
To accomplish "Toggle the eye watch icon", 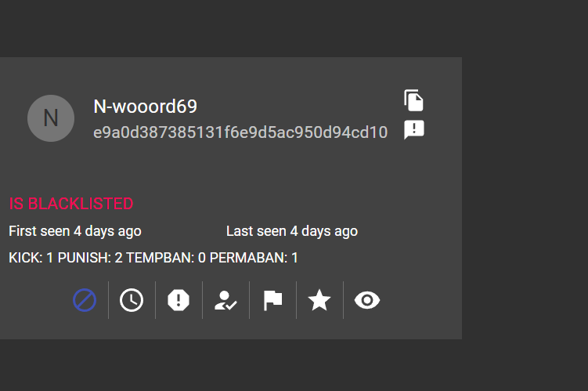I will [366, 300].
